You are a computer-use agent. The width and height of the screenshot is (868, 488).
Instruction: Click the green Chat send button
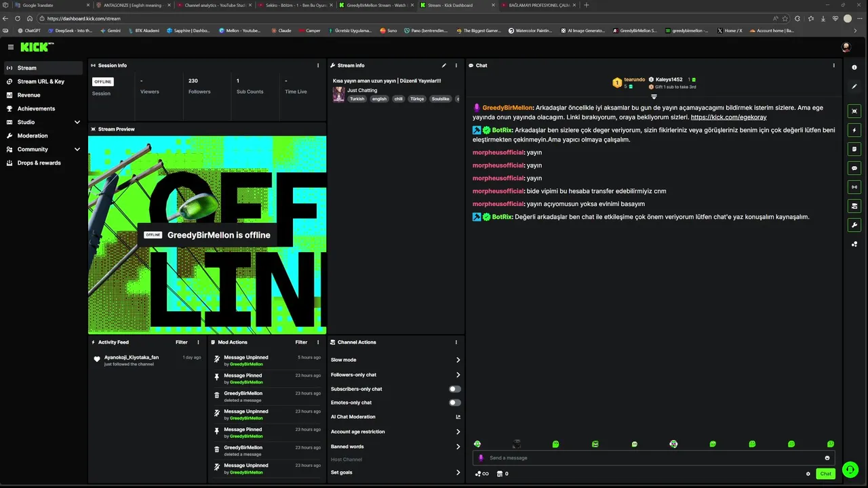pos(825,474)
